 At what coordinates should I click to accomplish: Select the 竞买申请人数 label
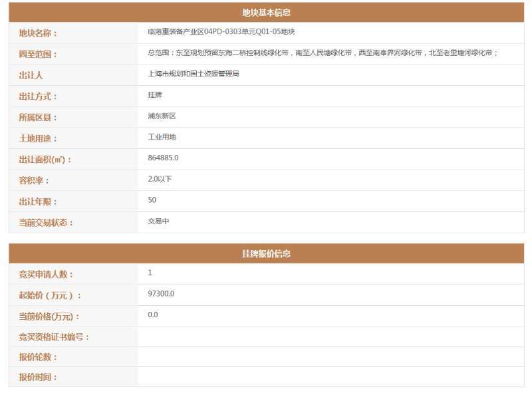[x=46, y=274]
